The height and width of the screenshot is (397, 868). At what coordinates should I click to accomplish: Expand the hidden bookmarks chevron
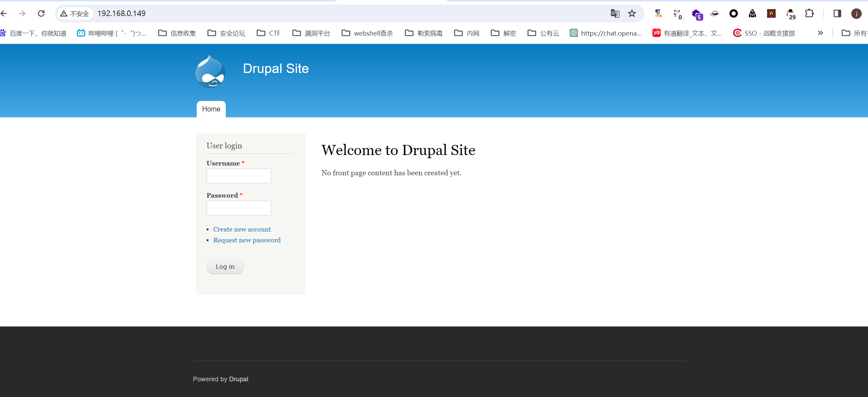coord(820,33)
